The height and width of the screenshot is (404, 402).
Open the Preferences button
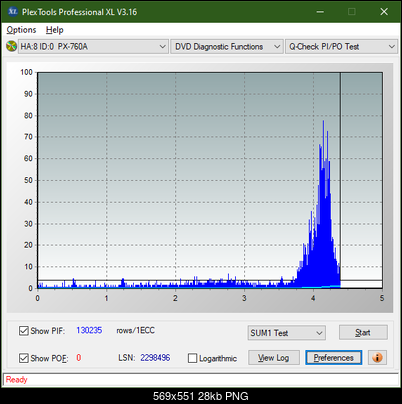333,358
